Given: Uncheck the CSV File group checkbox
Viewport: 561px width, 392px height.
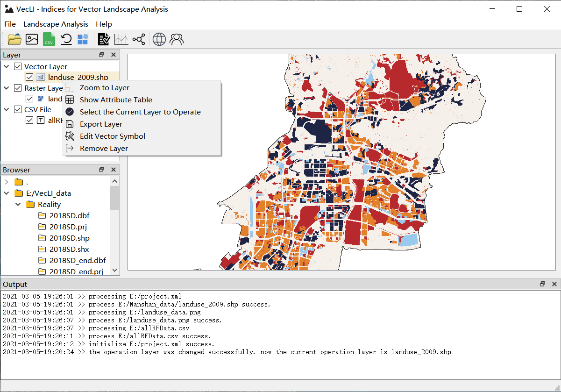Looking at the screenshot, I should (18, 110).
